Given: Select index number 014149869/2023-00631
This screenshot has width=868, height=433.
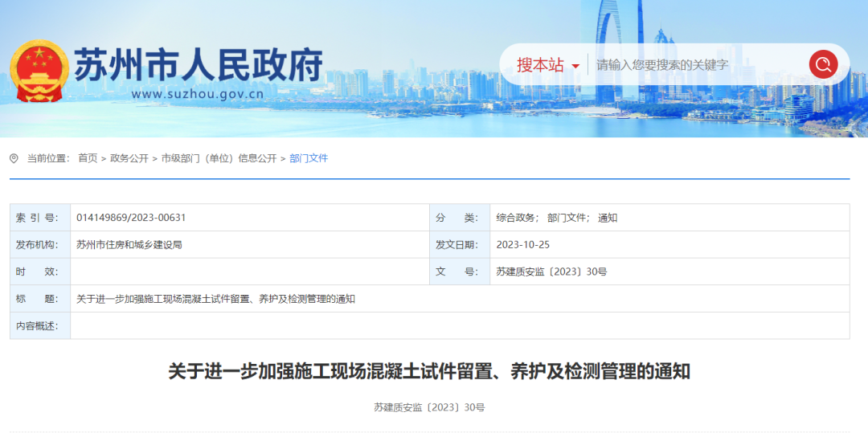Looking at the screenshot, I should coord(131,218).
